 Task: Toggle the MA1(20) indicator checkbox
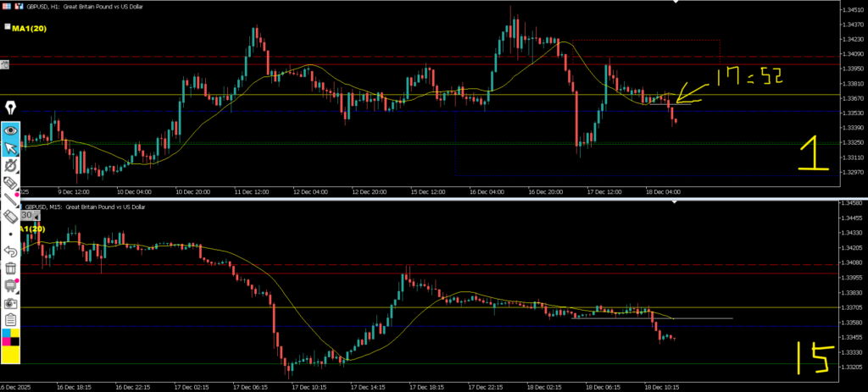coord(7,27)
